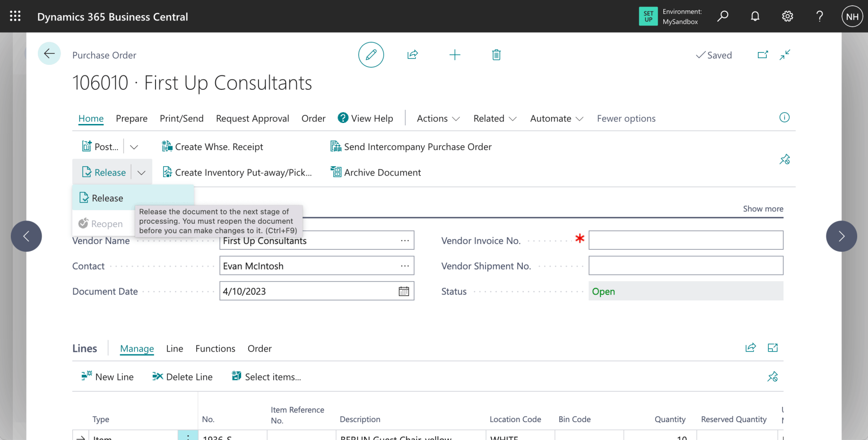Click Create Whse. Receipt action
Screen dimensions: 868x440
click(213, 147)
